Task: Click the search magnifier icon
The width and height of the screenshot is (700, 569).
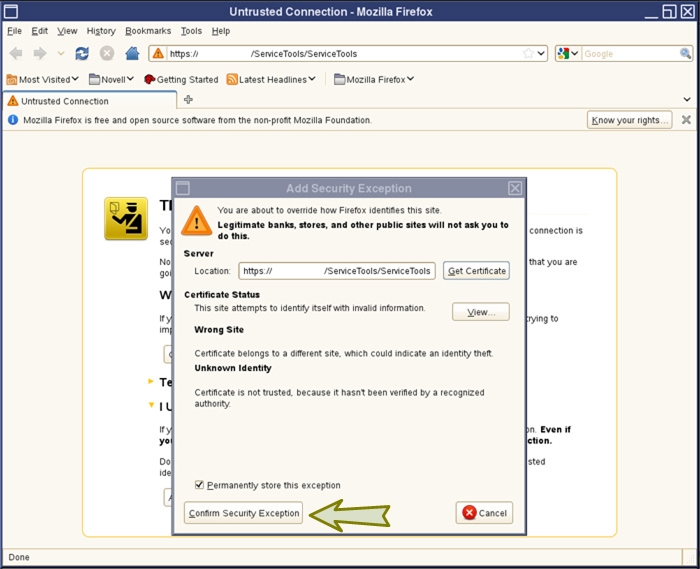Action: pos(685,53)
